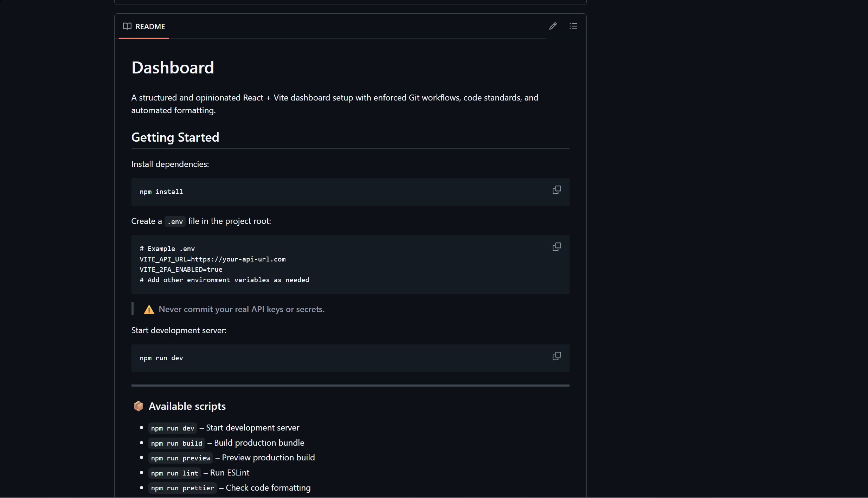Click the package emoji beside Available scripts
The width and height of the screenshot is (868, 498).
[x=139, y=406]
